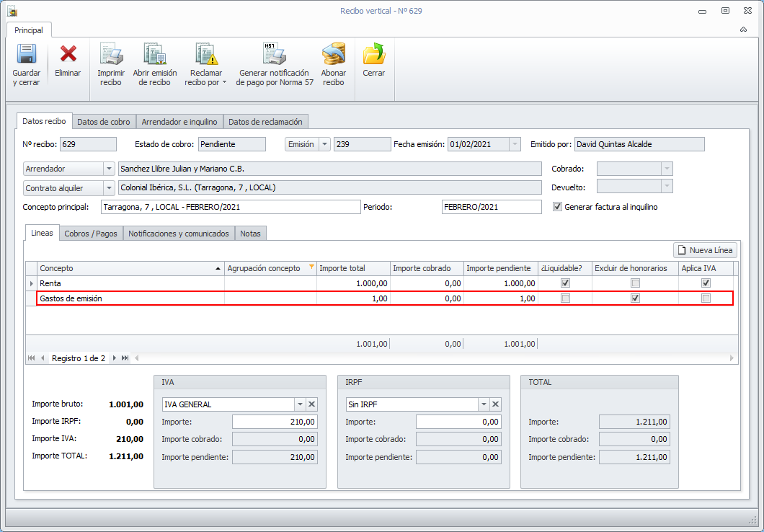Screen dimensions: 764x532
Task: Toggle ¿Liquidable? checkbox for Renta row
Action: (565, 283)
